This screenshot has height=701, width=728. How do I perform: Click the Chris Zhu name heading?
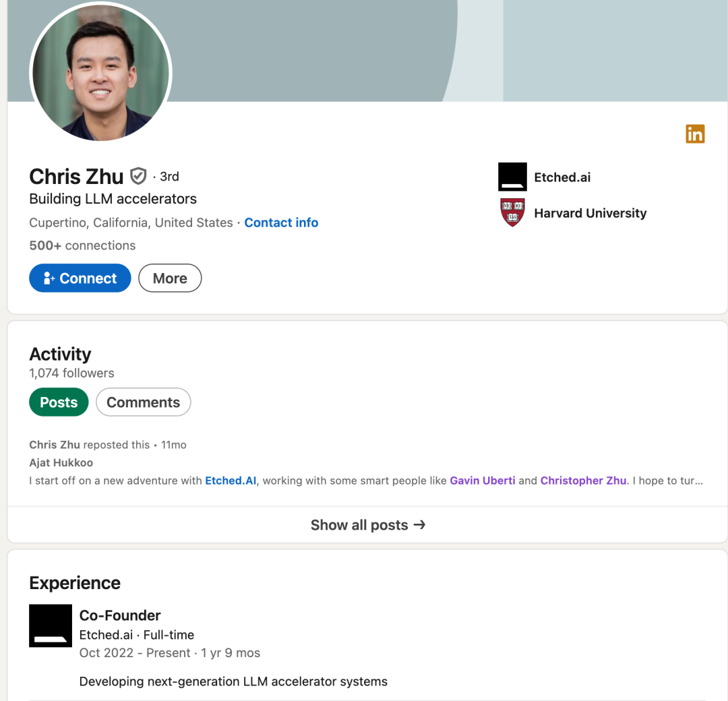76,177
